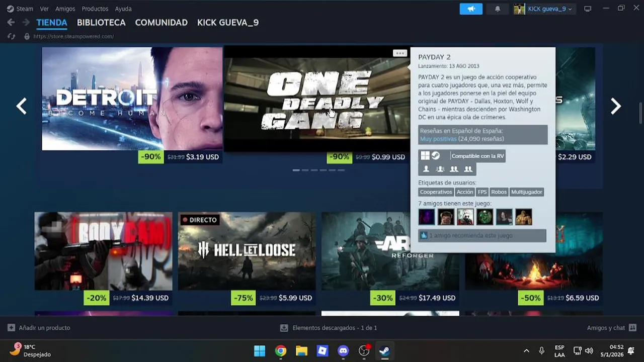Click the FPS tag

(482, 192)
